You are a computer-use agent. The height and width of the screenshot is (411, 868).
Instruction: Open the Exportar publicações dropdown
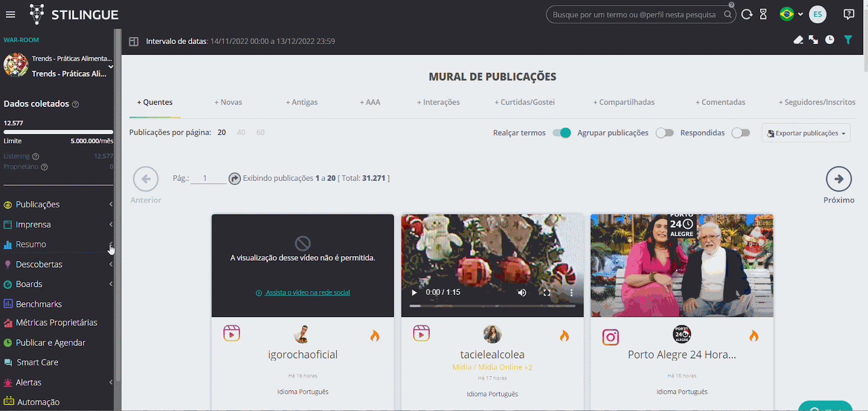[x=806, y=133]
